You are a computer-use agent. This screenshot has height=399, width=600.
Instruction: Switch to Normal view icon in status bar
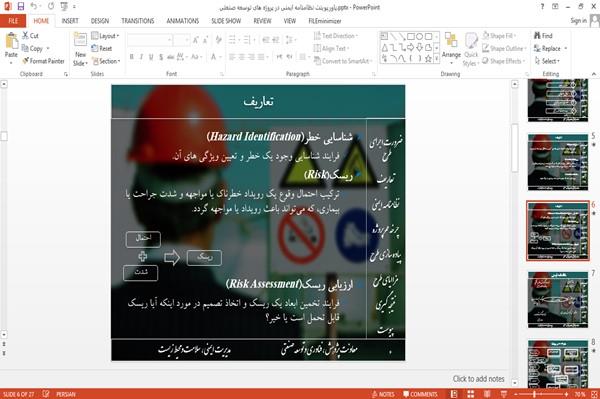click(x=454, y=394)
